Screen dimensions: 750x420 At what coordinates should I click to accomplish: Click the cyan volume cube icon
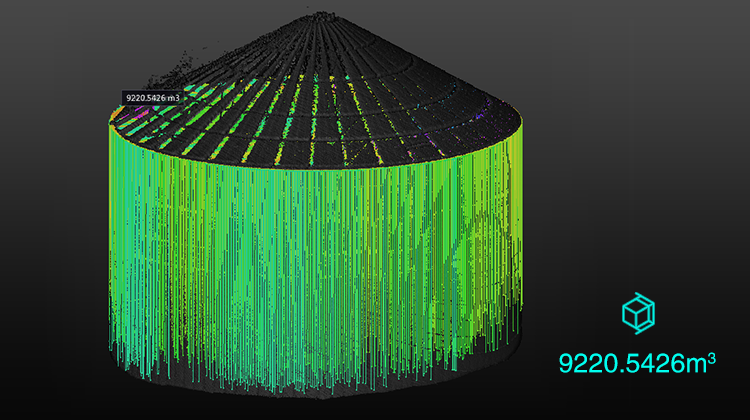(x=638, y=313)
